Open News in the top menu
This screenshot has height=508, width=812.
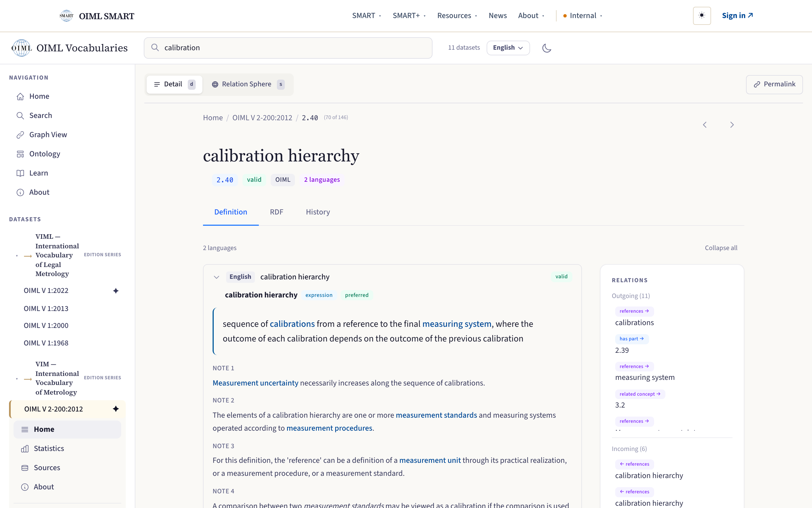pyautogui.click(x=498, y=16)
